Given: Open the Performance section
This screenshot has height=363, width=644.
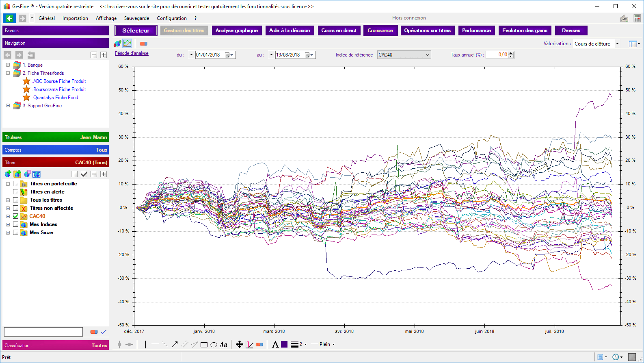Looking at the screenshot, I should (476, 30).
